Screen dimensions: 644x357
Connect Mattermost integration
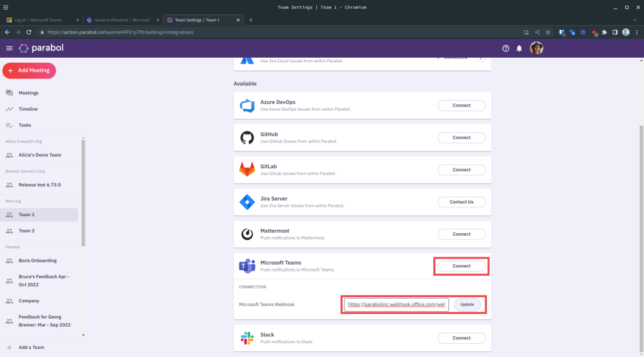(462, 234)
